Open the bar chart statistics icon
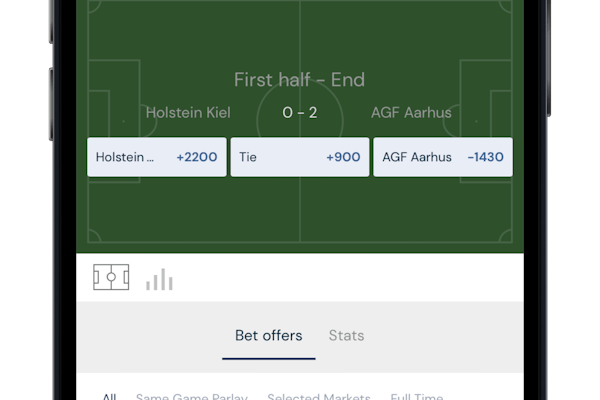The height and width of the screenshot is (400, 600). coord(159,279)
